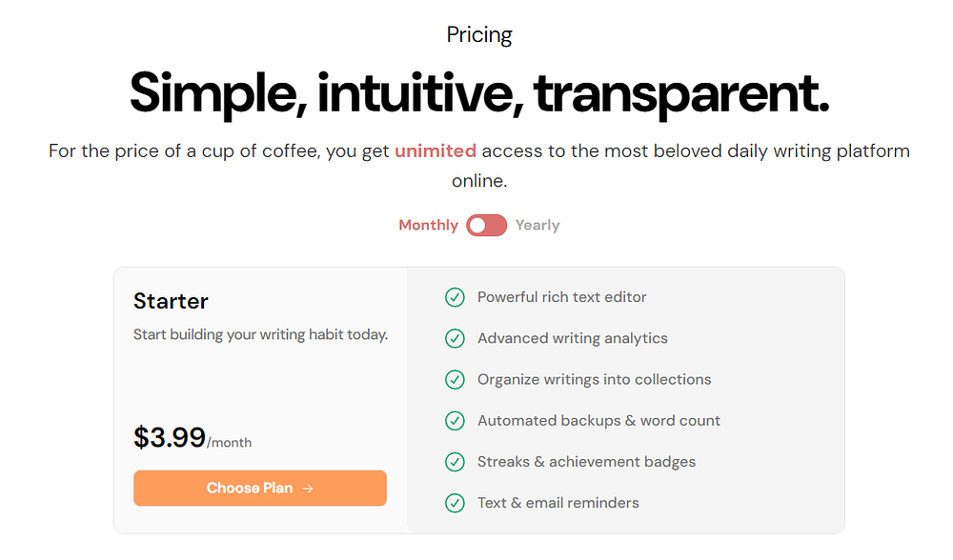Click the arrow icon in Choose Plan button
The image size is (953, 560).
coord(307,489)
